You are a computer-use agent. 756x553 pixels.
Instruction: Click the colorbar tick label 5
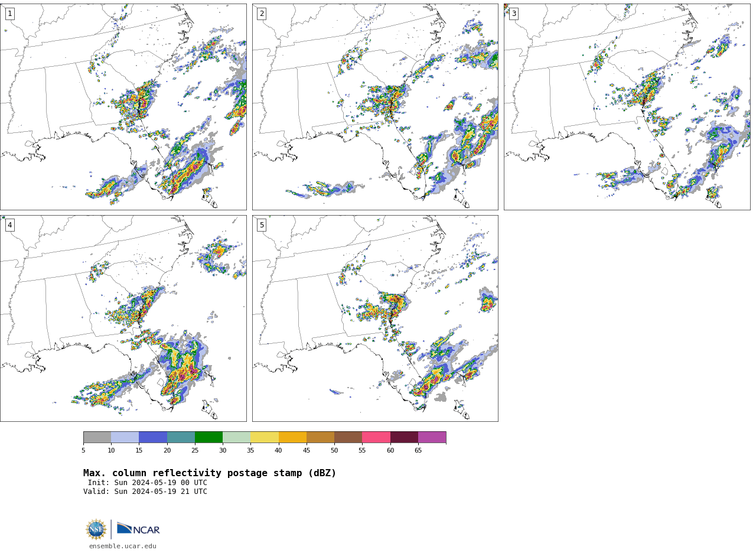[83, 451]
